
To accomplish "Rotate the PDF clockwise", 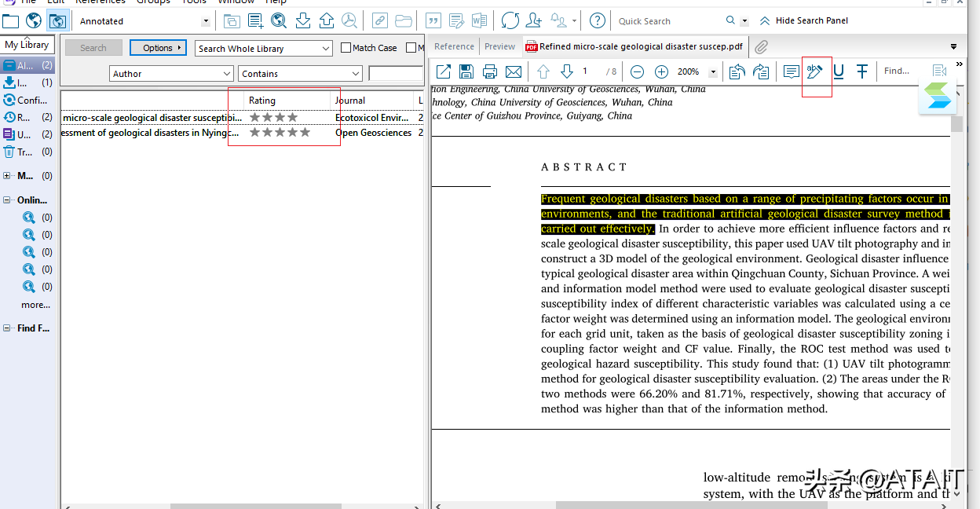I will pos(760,71).
